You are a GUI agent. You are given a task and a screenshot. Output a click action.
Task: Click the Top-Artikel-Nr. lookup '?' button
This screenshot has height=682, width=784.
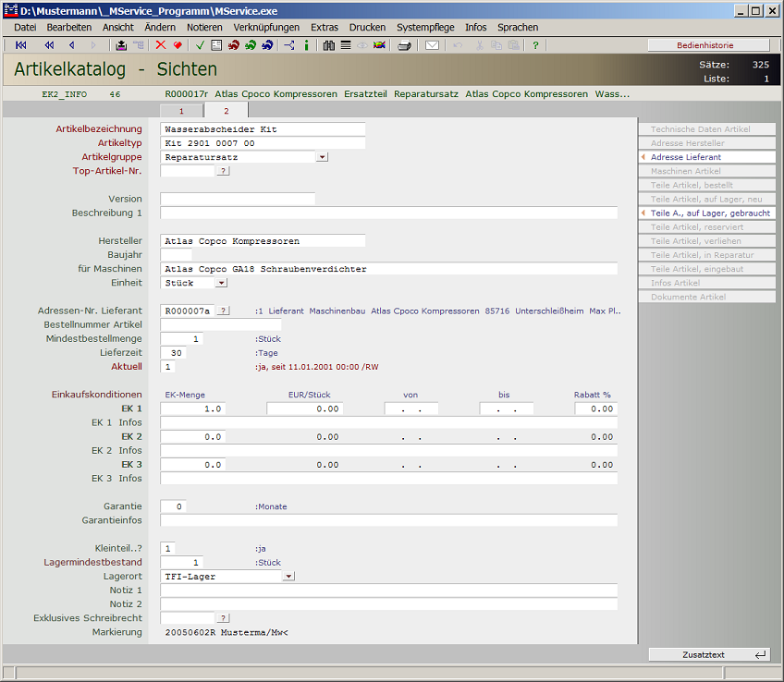223,171
